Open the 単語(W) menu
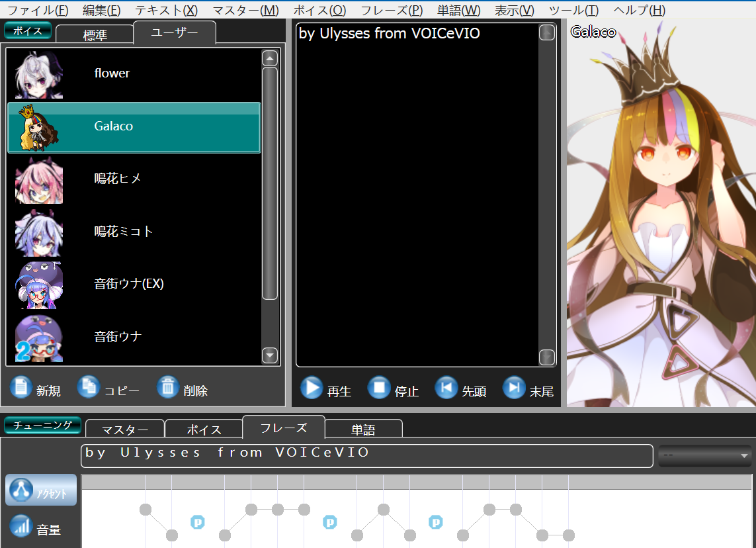The width and height of the screenshot is (756, 548). (458, 10)
